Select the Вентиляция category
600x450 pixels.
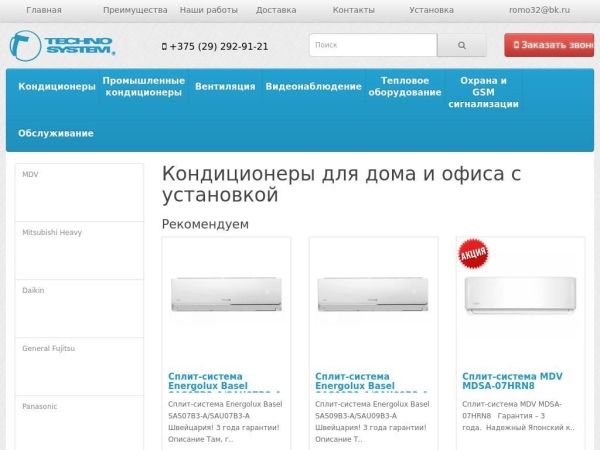pos(225,86)
